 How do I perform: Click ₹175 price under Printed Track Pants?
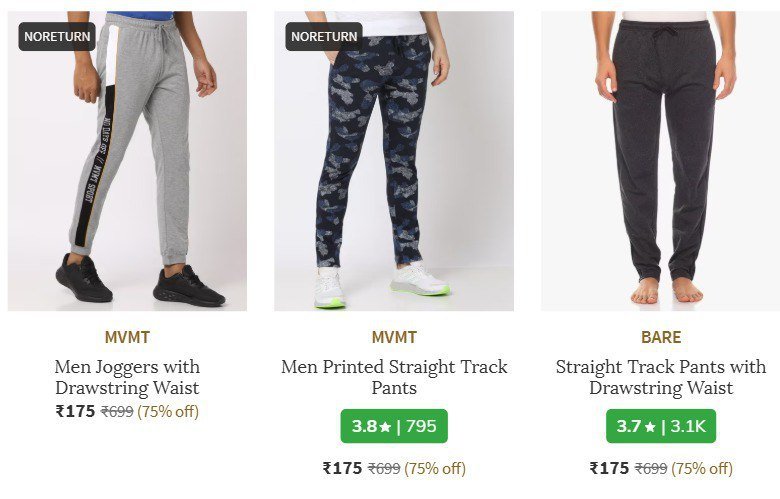pyautogui.click(x=342, y=467)
